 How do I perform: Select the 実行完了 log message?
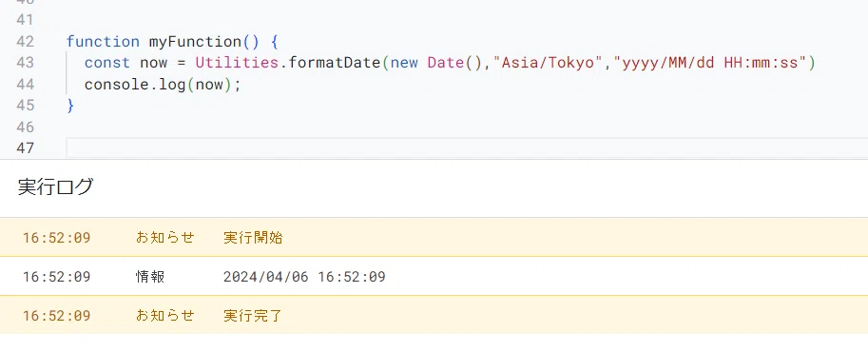point(253,316)
